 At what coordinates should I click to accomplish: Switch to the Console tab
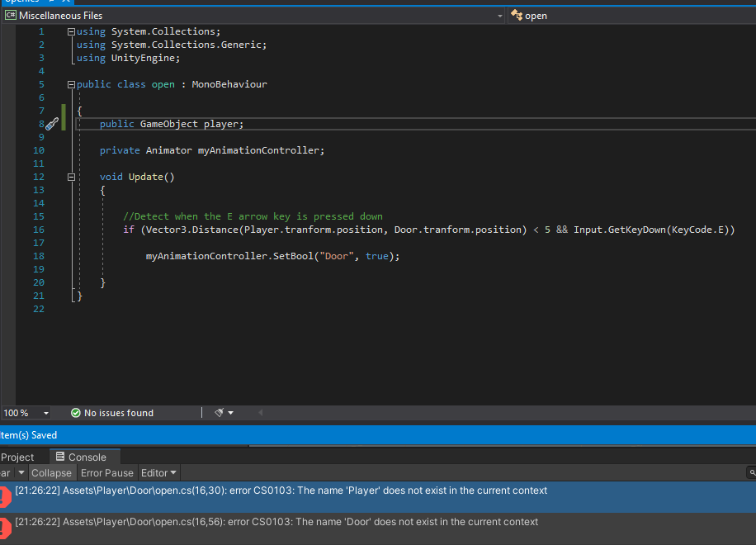[x=85, y=456]
